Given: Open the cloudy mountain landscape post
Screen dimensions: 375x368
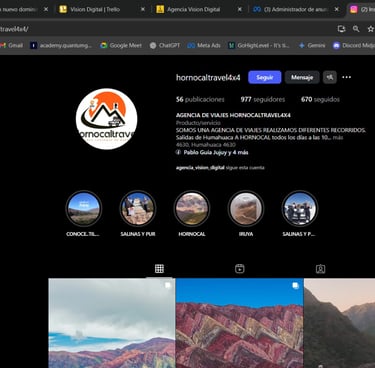Looking at the screenshot, I should (x=111, y=323).
